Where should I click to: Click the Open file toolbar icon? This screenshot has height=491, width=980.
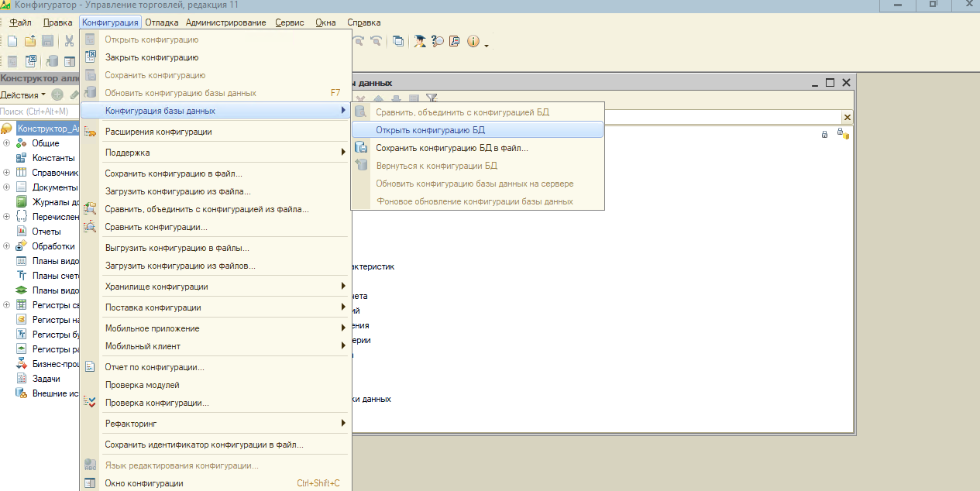tap(30, 41)
